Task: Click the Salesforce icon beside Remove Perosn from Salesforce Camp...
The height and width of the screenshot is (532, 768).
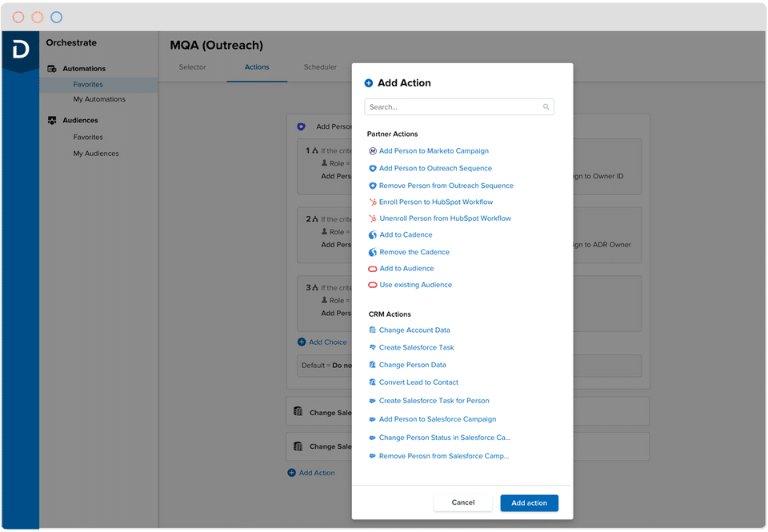Action: 372,456
